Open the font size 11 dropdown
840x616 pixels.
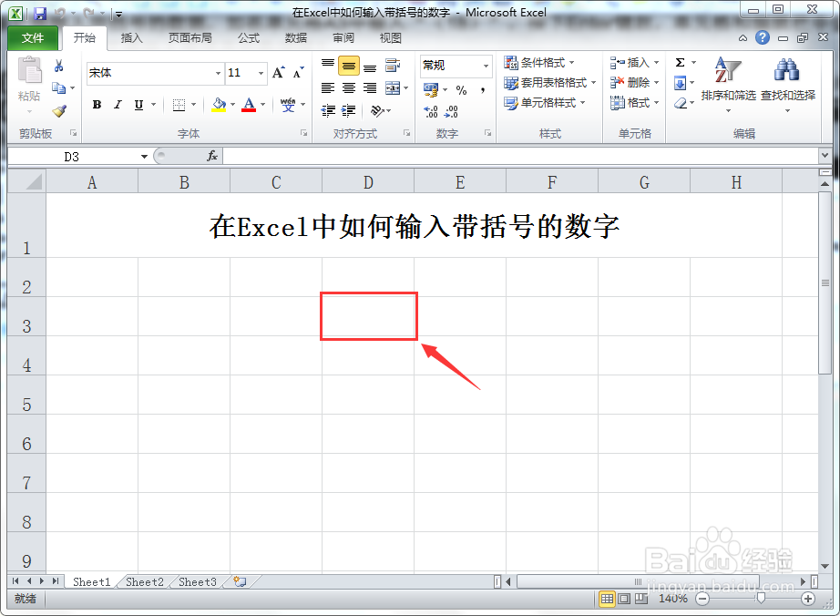pyautogui.click(x=261, y=74)
